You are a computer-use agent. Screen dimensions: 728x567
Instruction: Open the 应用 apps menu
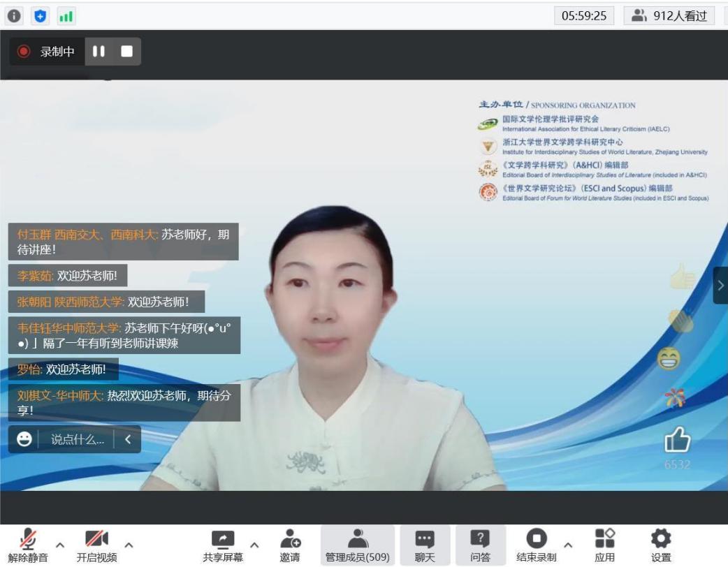coord(604,545)
